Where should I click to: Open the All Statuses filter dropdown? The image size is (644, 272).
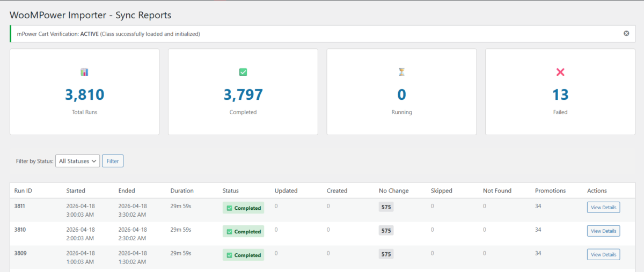click(x=77, y=161)
